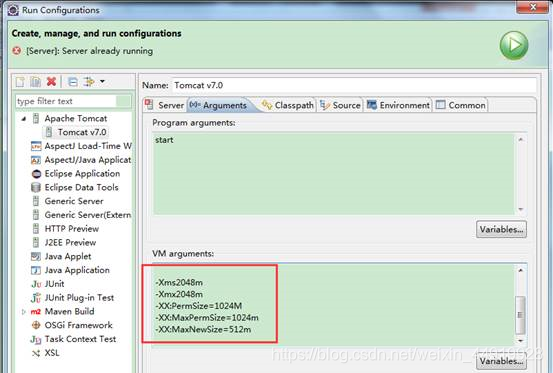Click the Collapse All icon in toolbar
The height and width of the screenshot is (373, 553).
[x=73, y=82]
